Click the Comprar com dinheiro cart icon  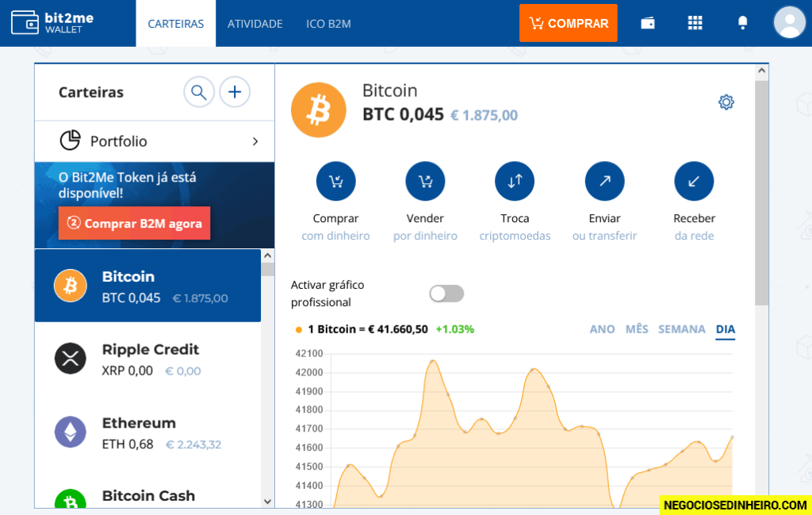pyautogui.click(x=335, y=182)
